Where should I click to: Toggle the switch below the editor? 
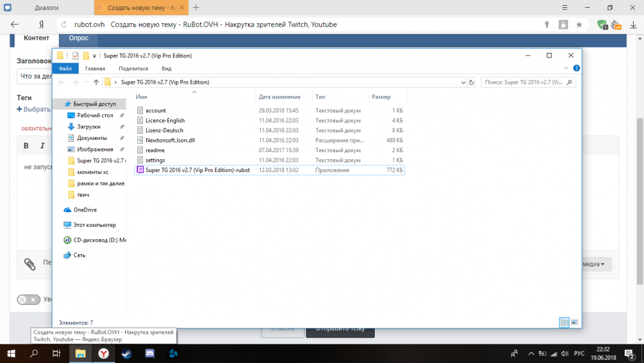(28, 300)
